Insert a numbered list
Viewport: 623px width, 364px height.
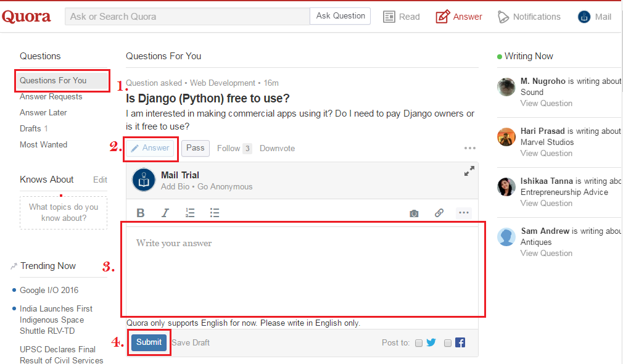point(190,213)
